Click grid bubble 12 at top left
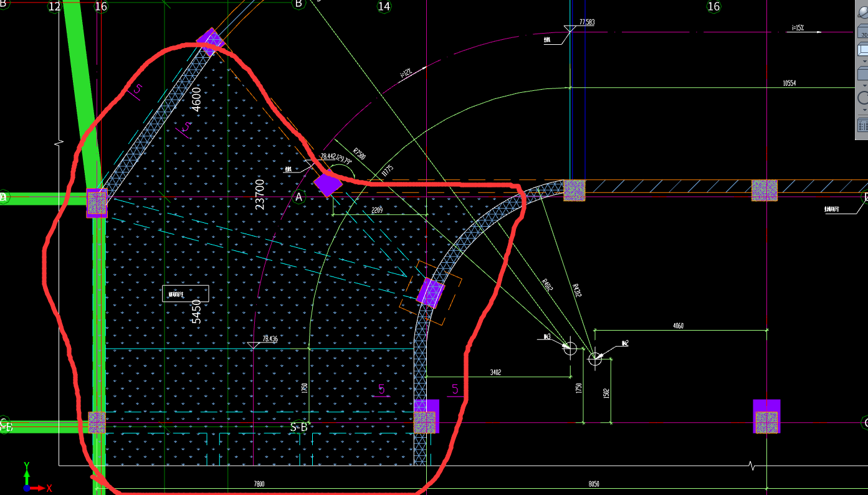The width and height of the screenshot is (868, 495). pyautogui.click(x=54, y=6)
